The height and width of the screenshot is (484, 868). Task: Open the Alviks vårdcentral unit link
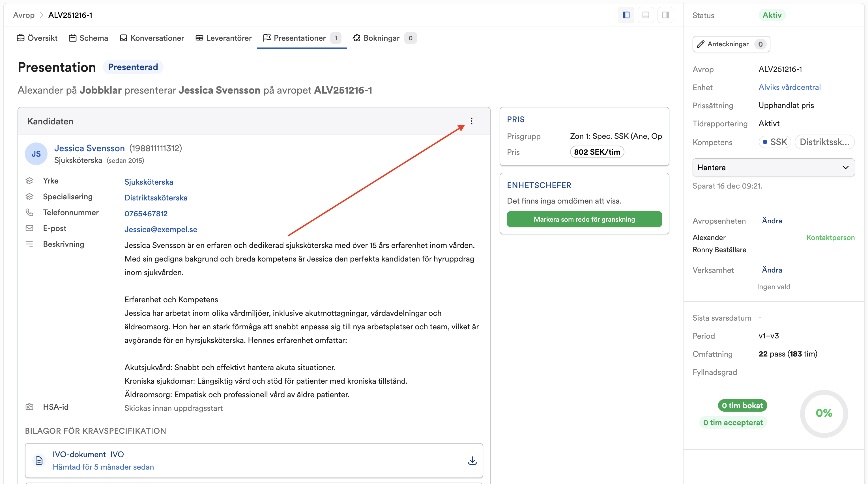(x=789, y=87)
